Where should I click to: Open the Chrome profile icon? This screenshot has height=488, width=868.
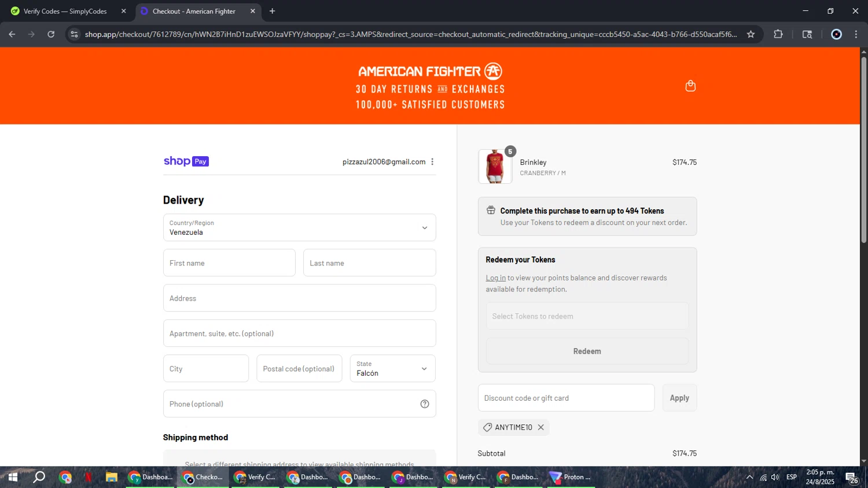tap(836, 34)
